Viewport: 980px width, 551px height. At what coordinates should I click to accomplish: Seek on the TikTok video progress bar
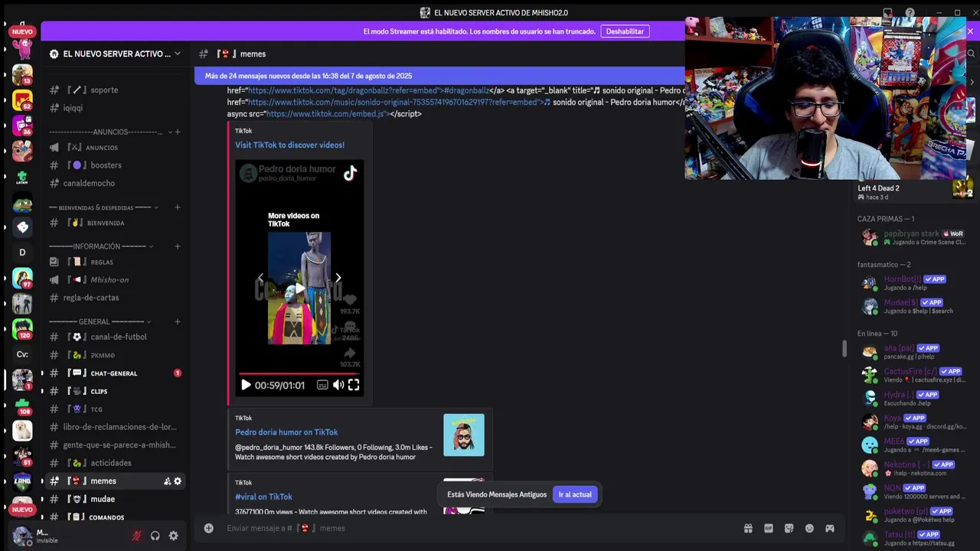(x=299, y=373)
